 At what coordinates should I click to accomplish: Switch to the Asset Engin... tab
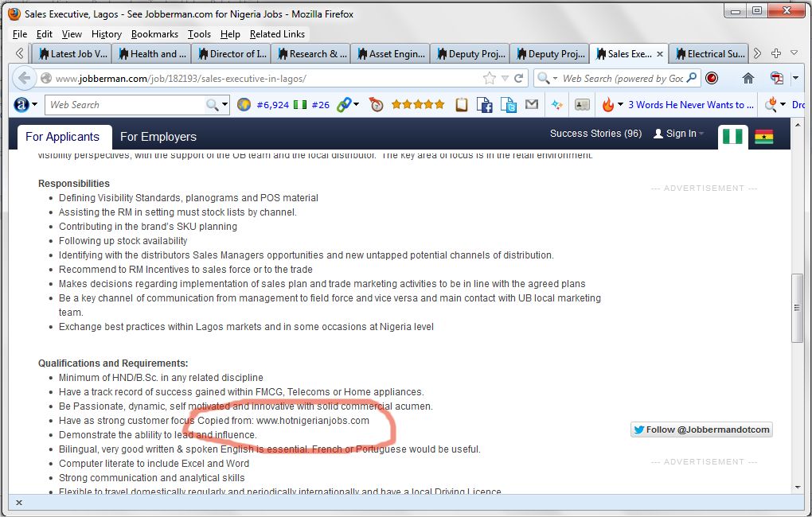[390, 54]
